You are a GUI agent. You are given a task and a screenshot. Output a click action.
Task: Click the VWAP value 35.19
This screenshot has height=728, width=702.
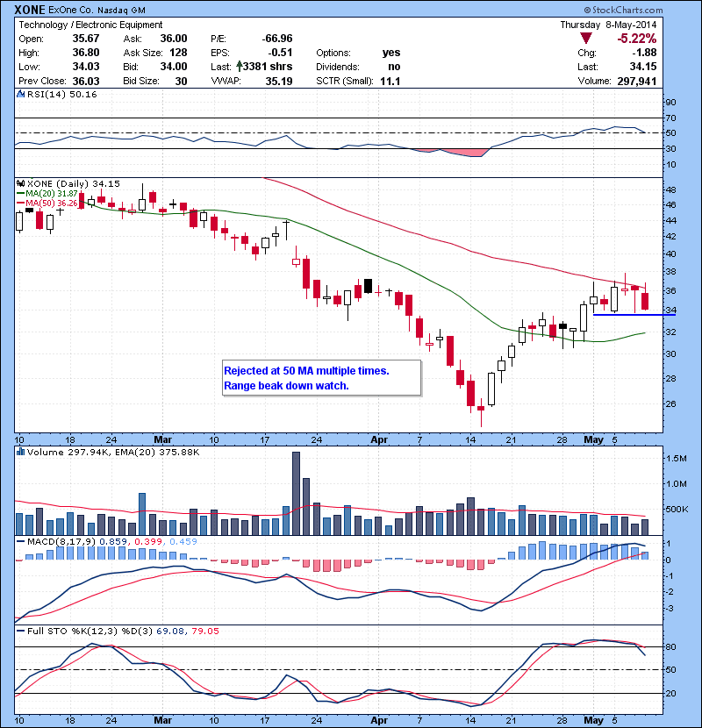(279, 81)
